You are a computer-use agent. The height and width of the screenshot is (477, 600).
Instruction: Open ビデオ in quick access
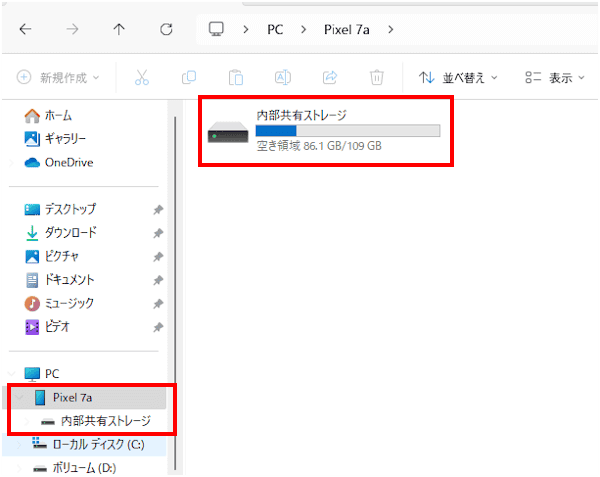pos(47,327)
